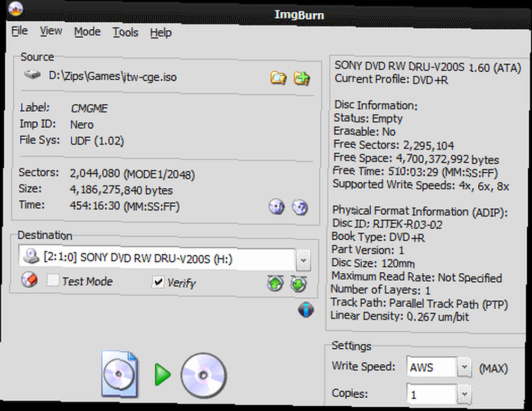Click the ImgBurn app icon in title bar

(15, 9)
